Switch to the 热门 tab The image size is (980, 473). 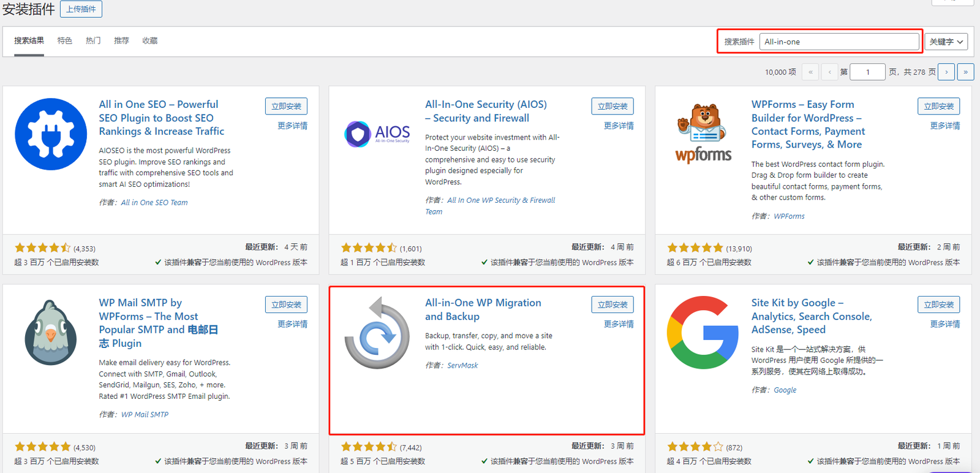click(93, 40)
